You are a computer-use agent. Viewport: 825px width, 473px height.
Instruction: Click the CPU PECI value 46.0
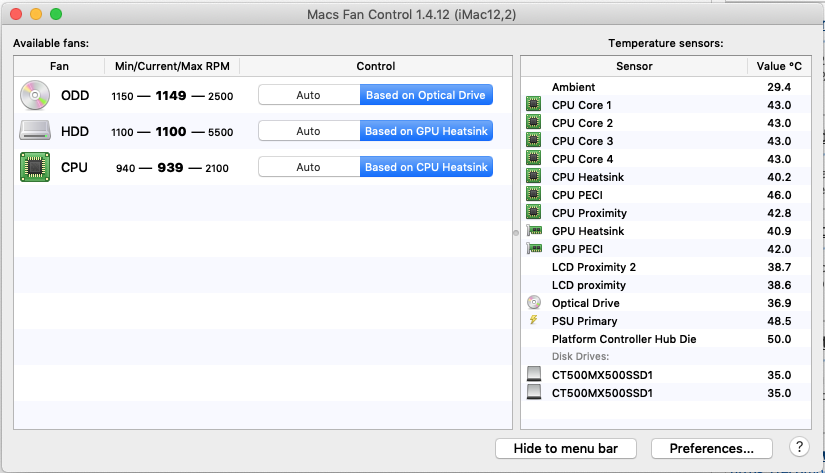tap(779, 195)
